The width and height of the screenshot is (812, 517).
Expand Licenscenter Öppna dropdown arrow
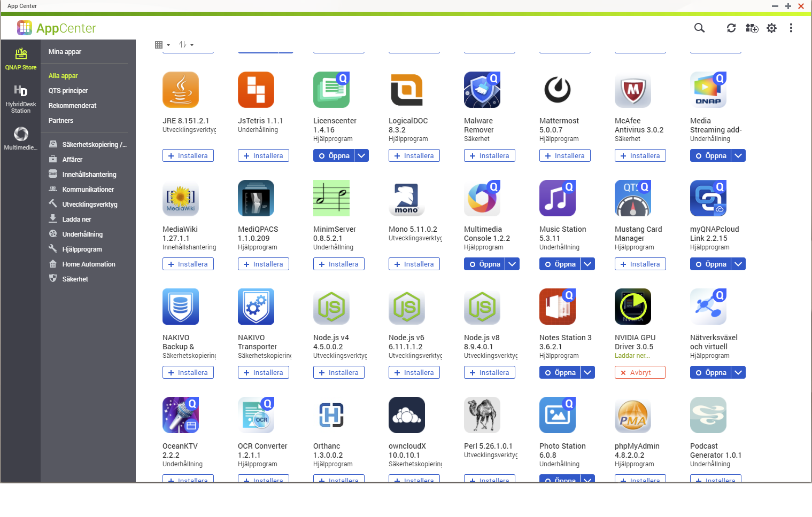click(362, 155)
